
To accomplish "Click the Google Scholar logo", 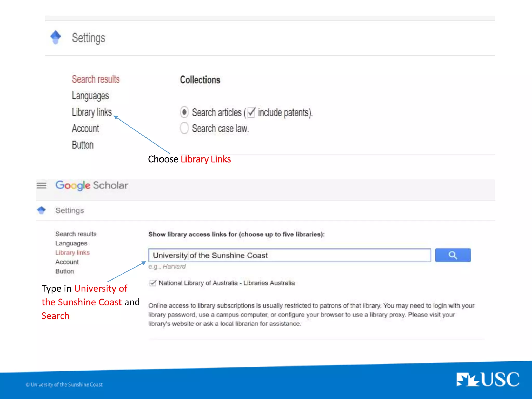I will (92, 185).
